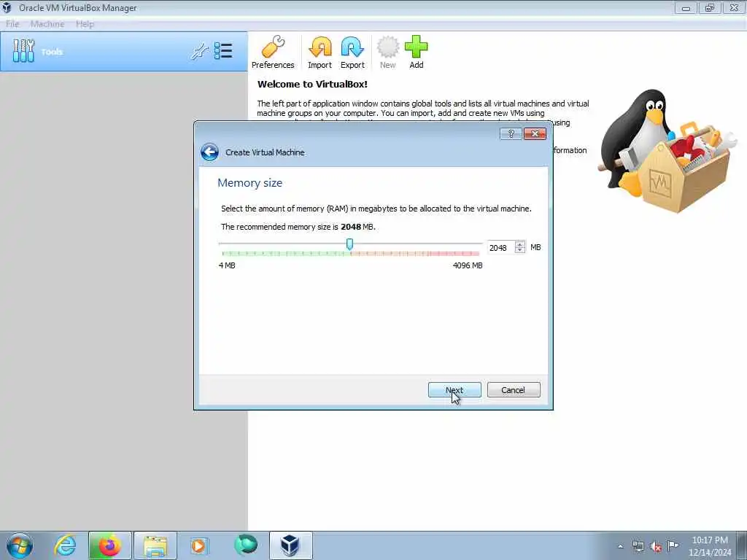Image resolution: width=747 pixels, height=560 pixels.
Task: Open the File menu
Action: point(12,24)
